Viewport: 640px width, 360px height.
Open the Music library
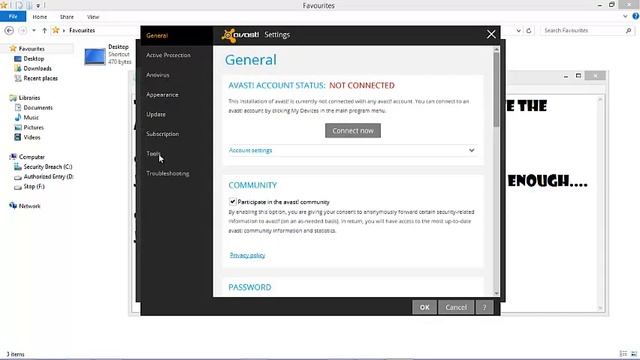click(31, 118)
